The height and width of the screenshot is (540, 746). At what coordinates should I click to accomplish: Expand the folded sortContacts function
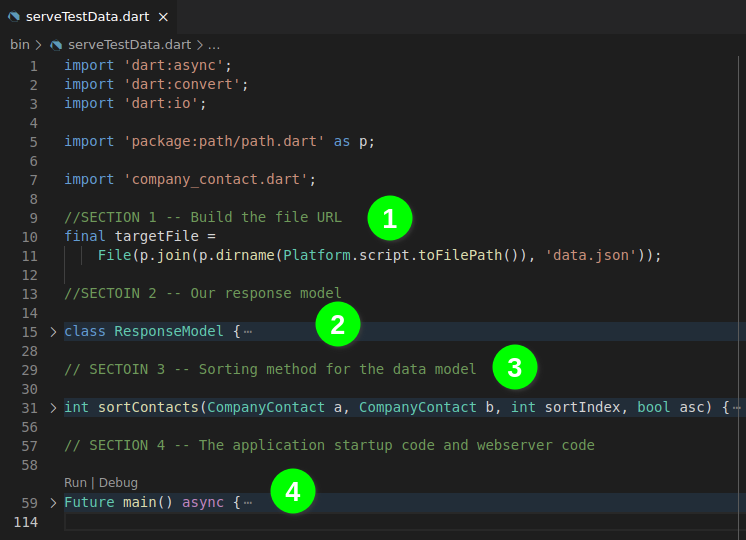pos(53,408)
